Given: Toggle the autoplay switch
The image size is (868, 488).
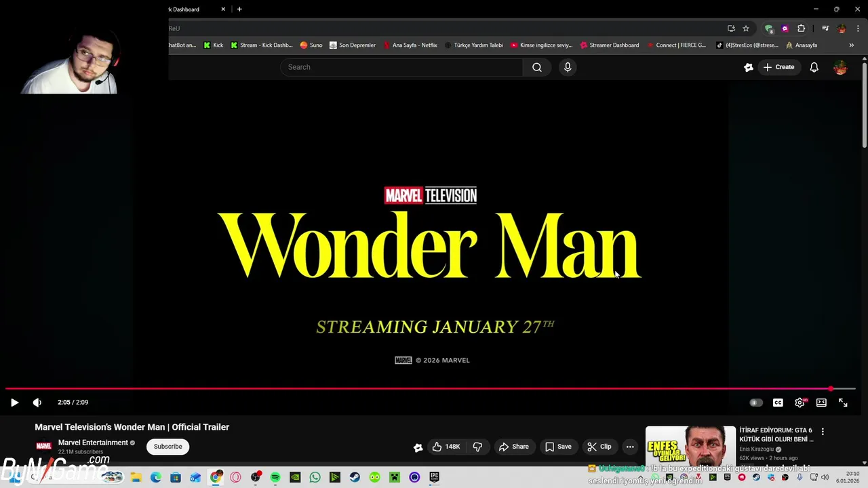Looking at the screenshot, I should (755, 403).
